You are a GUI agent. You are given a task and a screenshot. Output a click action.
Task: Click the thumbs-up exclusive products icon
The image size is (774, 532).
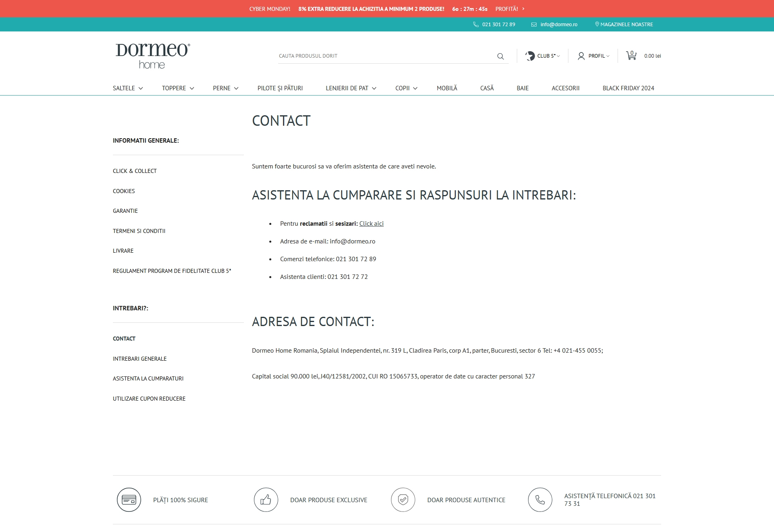[x=266, y=500]
